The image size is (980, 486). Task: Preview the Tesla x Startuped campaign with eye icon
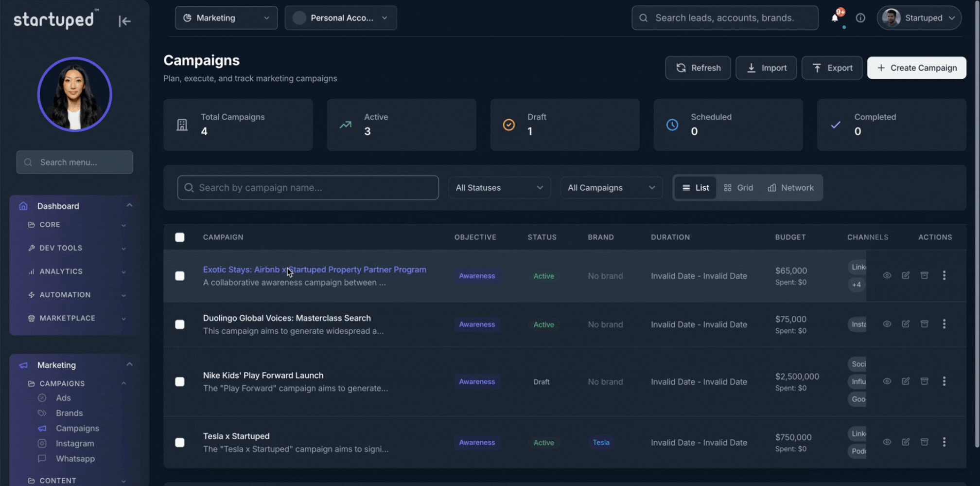(887, 442)
